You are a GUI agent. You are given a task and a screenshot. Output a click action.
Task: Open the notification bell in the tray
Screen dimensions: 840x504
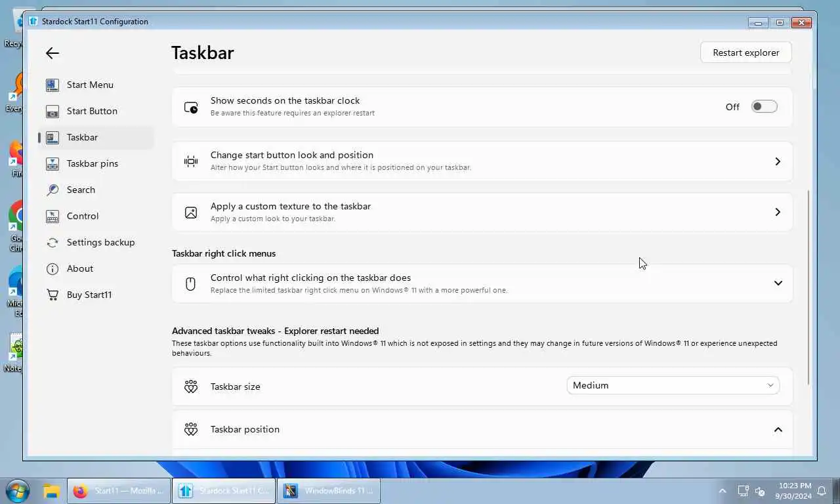(x=822, y=491)
